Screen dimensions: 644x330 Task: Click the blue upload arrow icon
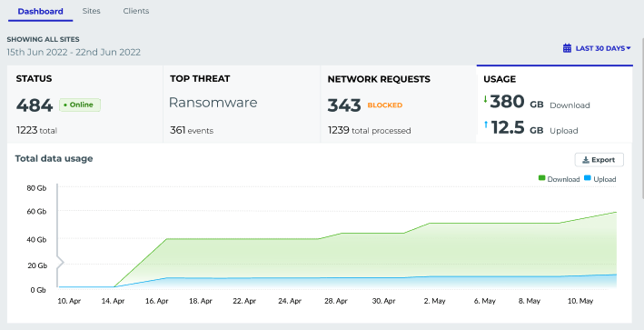(486, 125)
